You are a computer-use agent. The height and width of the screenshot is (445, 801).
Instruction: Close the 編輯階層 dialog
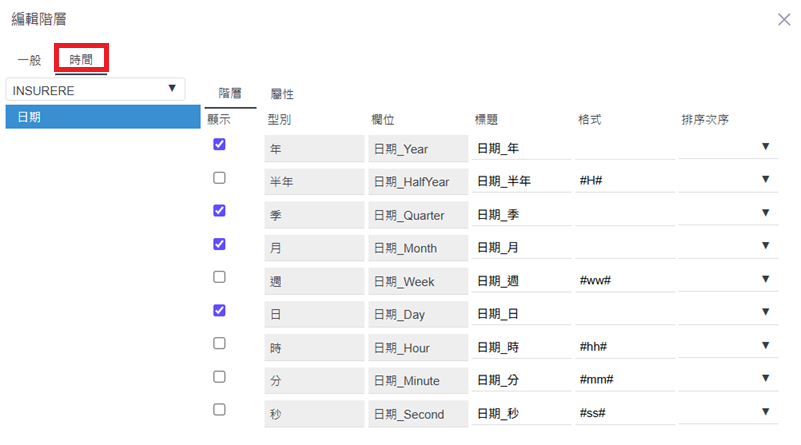point(784,19)
